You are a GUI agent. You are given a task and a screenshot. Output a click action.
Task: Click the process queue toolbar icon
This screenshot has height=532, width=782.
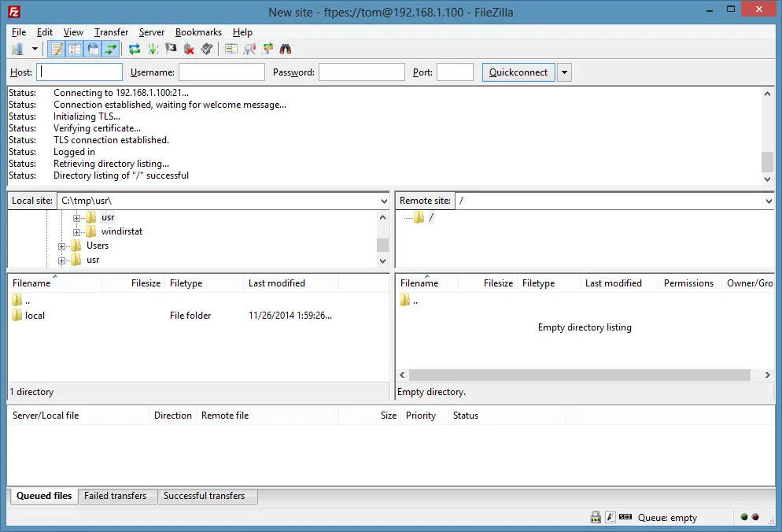coord(153,49)
